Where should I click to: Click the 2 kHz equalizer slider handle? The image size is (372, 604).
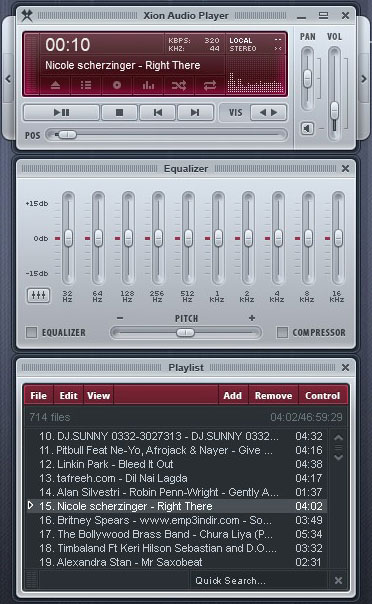tap(248, 238)
